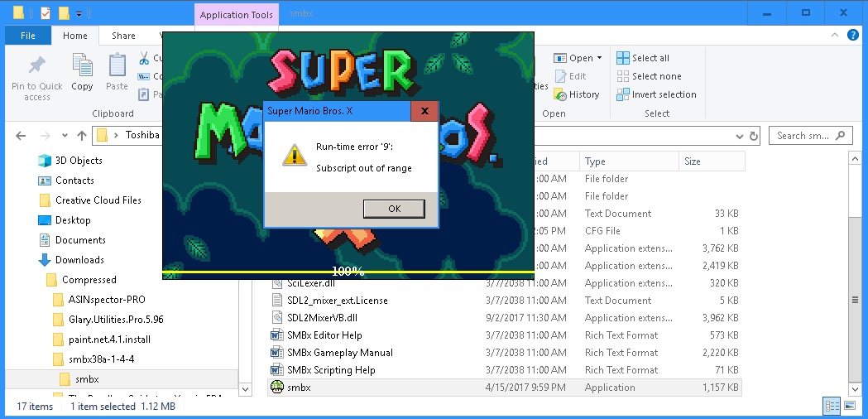Switch to large icons view layout
The image size is (868, 419).
(x=849, y=407)
